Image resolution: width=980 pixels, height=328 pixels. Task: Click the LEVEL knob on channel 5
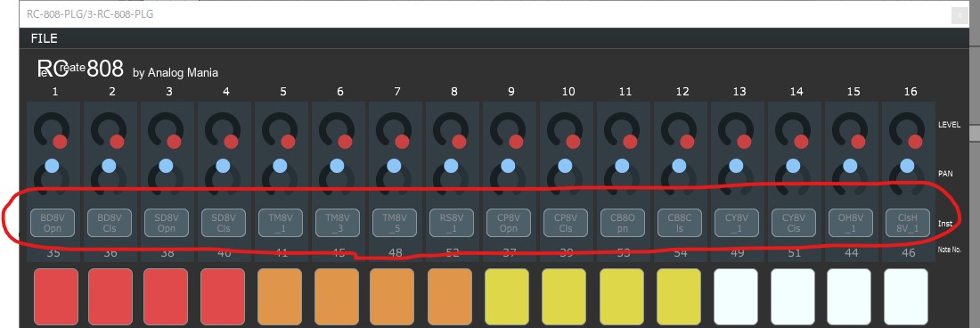pos(281,130)
